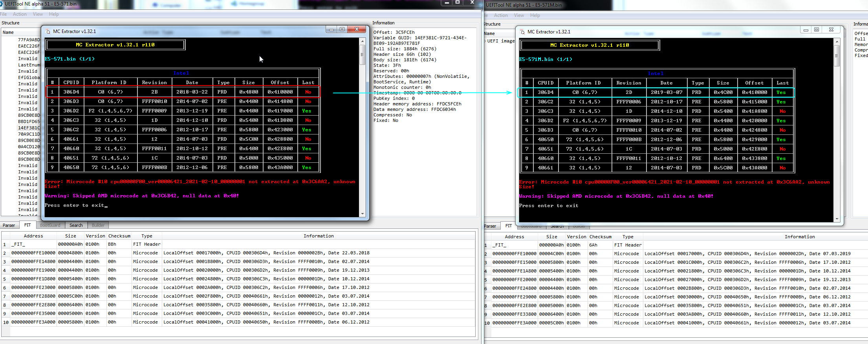Click Size column header in right FIT table
868x344 pixels.
click(x=552, y=237)
